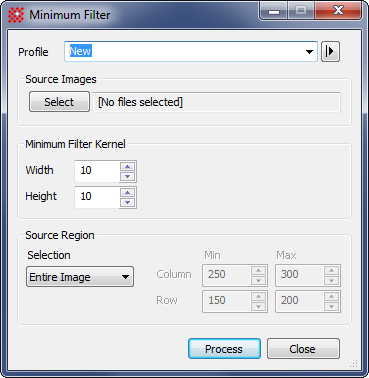Viewport: 369px width, 378px height.
Task: Expand the Entire Image selection dropdown
Action: point(80,277)
